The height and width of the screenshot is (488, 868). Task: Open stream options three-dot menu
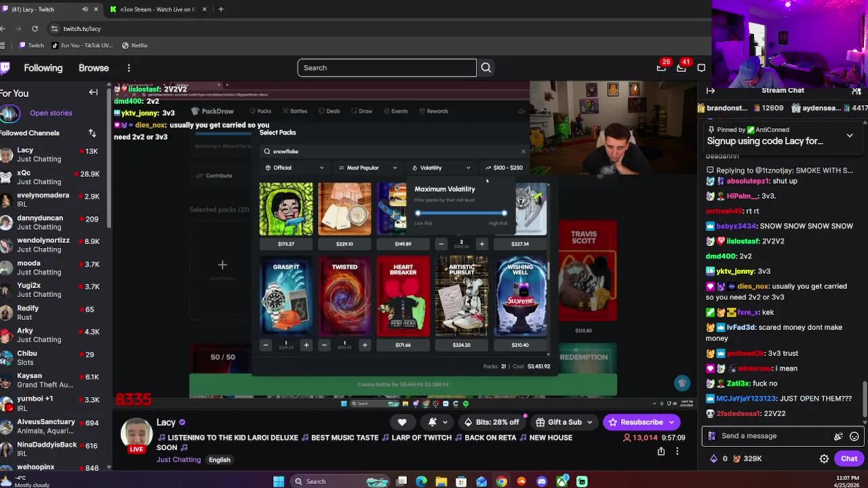(x=677, y=451)
